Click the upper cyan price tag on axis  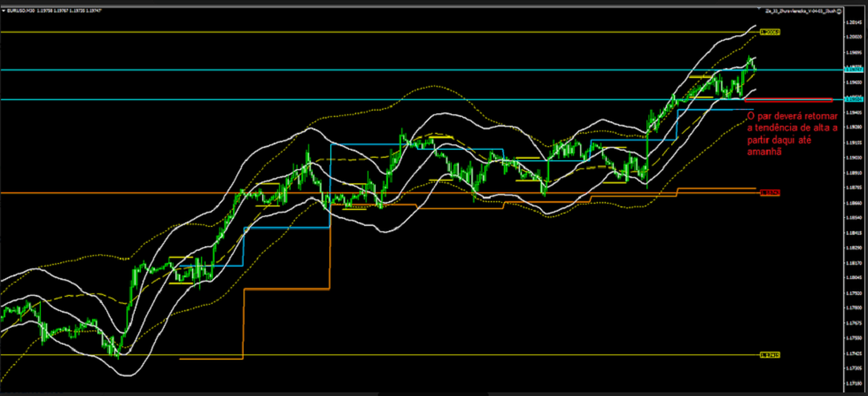pyautogui.click(x=854, y=69)
